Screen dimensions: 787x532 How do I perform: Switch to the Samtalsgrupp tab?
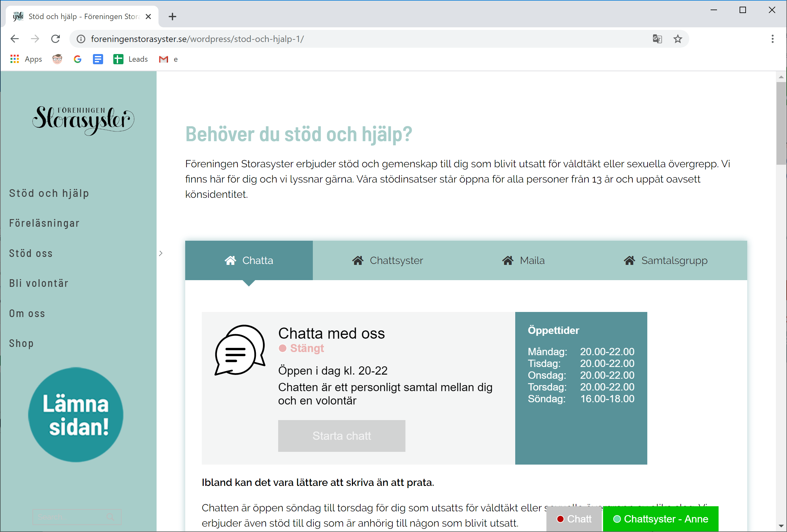[x=665, y=260]
